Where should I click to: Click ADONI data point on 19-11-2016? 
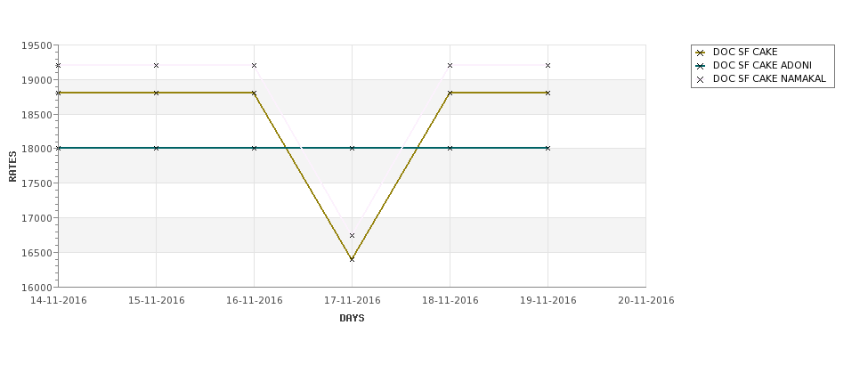coord(548,149)
